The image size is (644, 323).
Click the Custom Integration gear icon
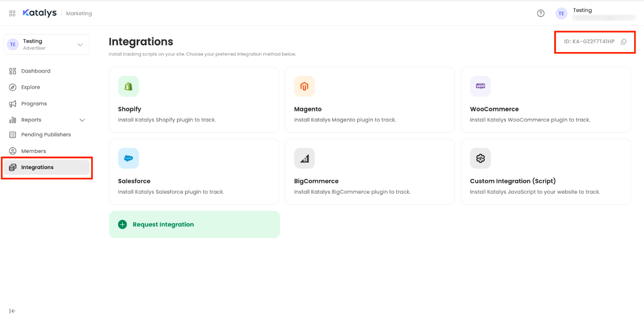(481, 158)
